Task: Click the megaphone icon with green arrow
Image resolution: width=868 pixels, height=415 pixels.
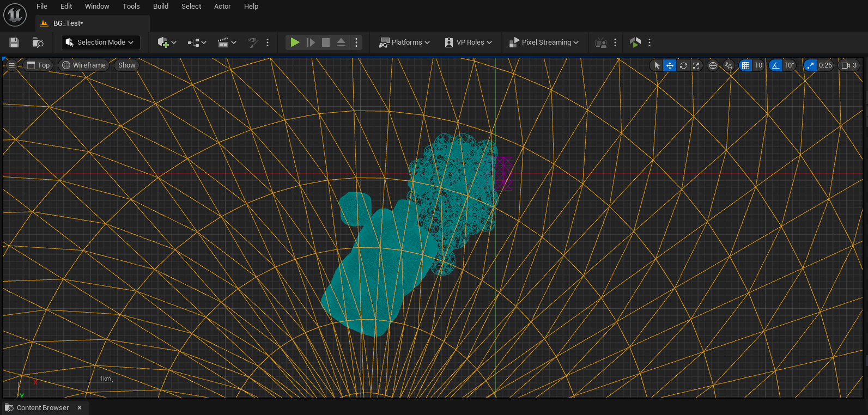Action: (x=635, y=42)
